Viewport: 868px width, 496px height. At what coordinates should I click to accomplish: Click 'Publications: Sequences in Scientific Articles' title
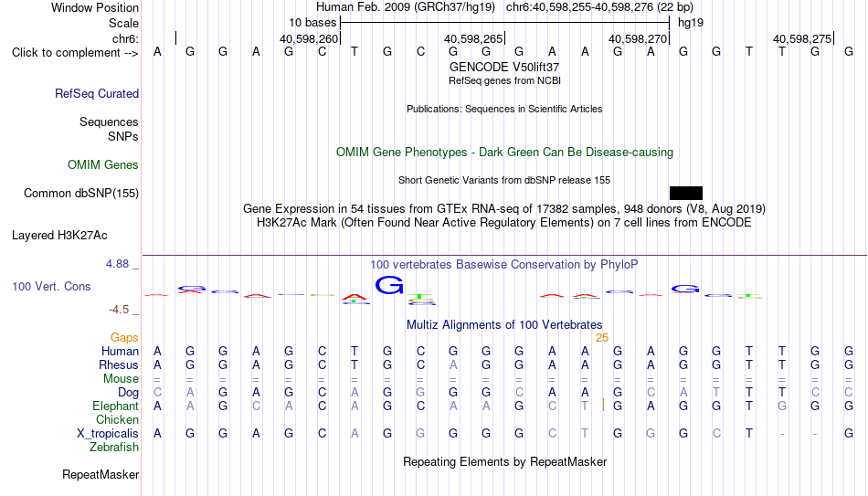504,109
